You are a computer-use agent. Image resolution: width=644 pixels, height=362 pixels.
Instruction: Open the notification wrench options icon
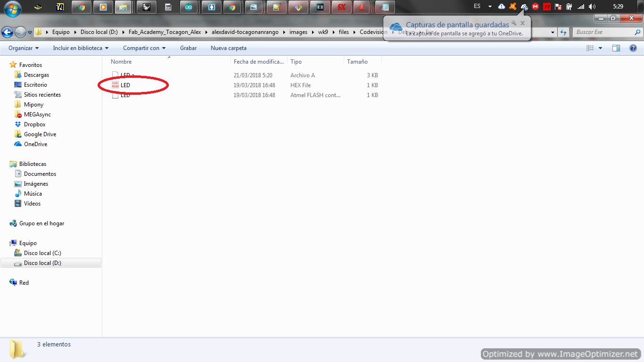[x=514, y=23]
